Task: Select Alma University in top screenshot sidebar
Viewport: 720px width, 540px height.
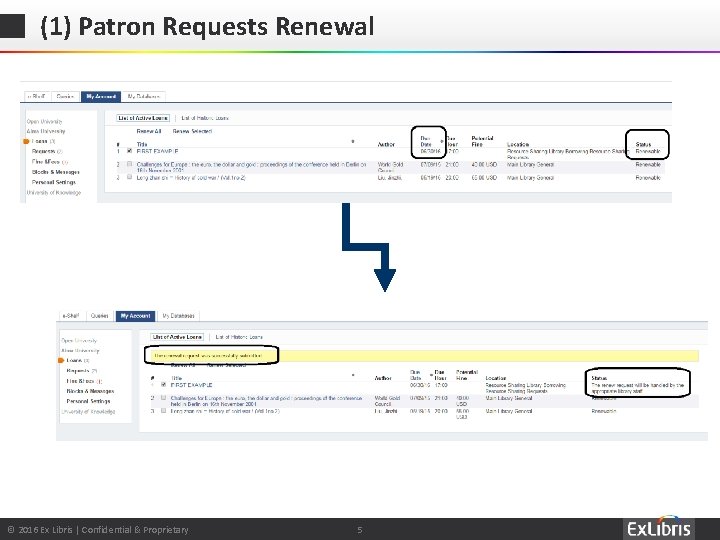Action: tap(46, 131)
